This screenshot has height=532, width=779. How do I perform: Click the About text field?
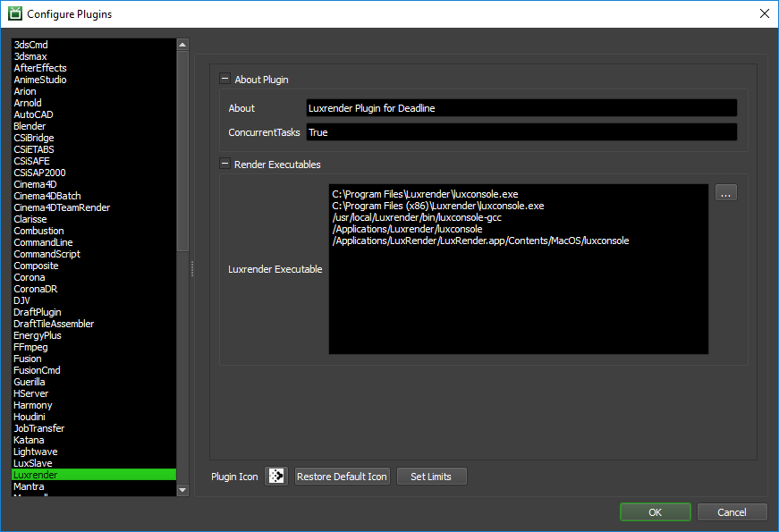pos(521,108)
